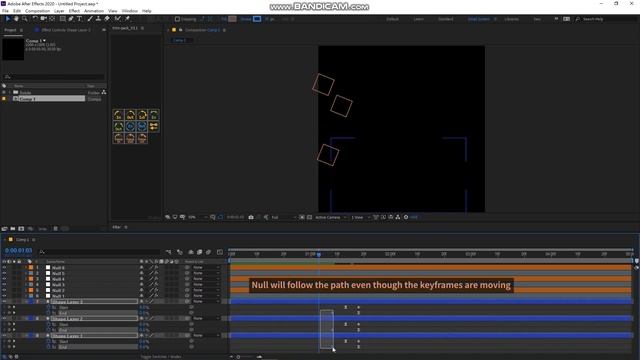Viewport: 640px width, 360px height.
Task: Open the viewer magnification dropdown
Action: pyautogui.click(x=198, y=217)
